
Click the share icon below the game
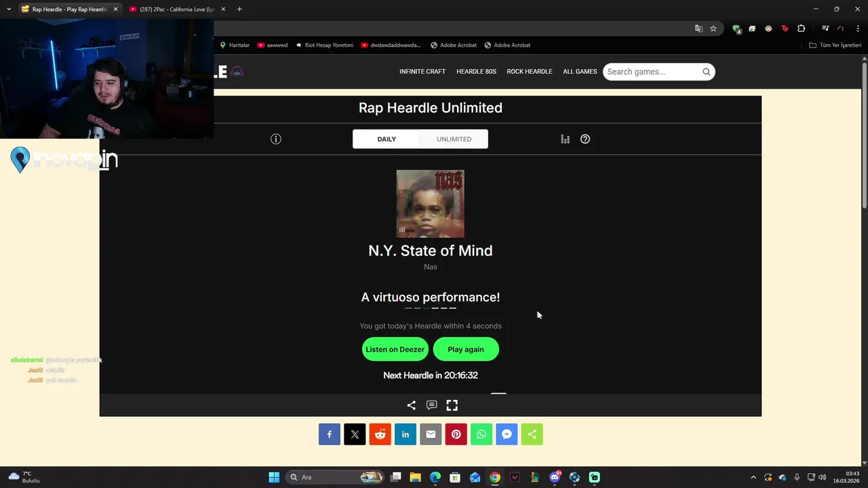(411, 405)
